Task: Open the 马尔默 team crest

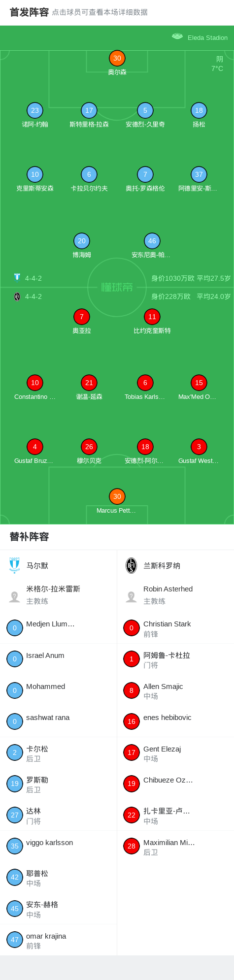Action: click(x=15, y=565)
